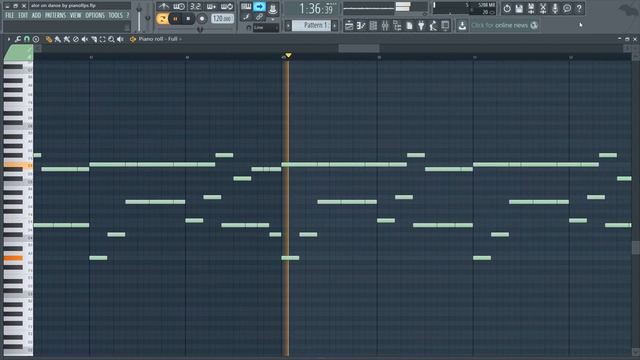
Task: Select the Delete tool (slashed circle icon)
Action: pyautogui.click(x=76, y=39)
